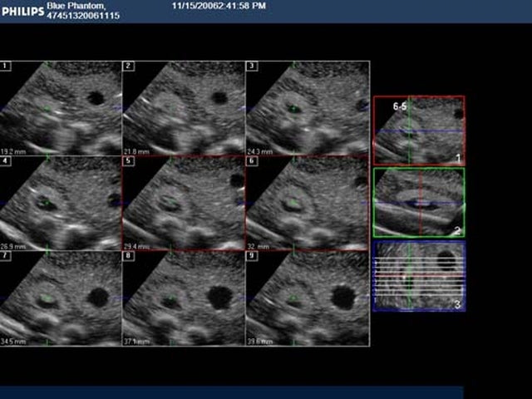Click the number 7 badge on the seventh slice
Viewport: 532px width, 399px height.
click(6, 257)
